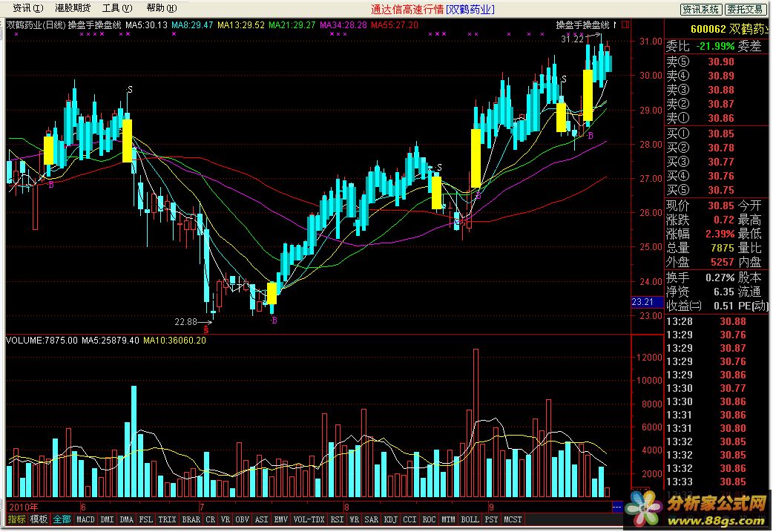Screen dimensions: 773x532
Task: Switch to the MTM indicator tab
Action: (448, 519)
